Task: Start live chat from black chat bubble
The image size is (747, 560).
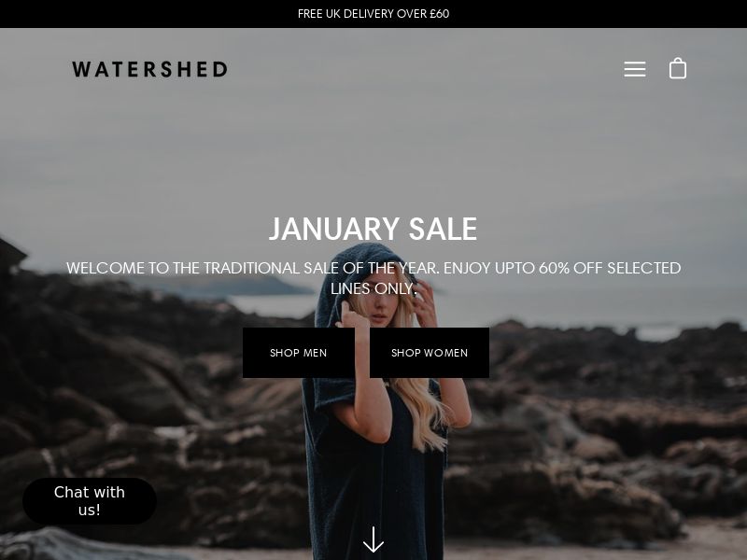Action: pos(90,501)
